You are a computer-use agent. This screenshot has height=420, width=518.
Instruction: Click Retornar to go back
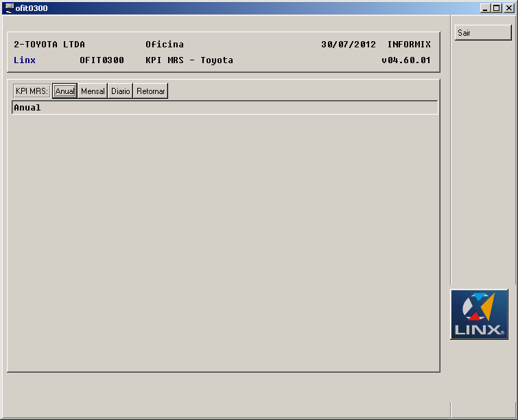click(151, 91)
